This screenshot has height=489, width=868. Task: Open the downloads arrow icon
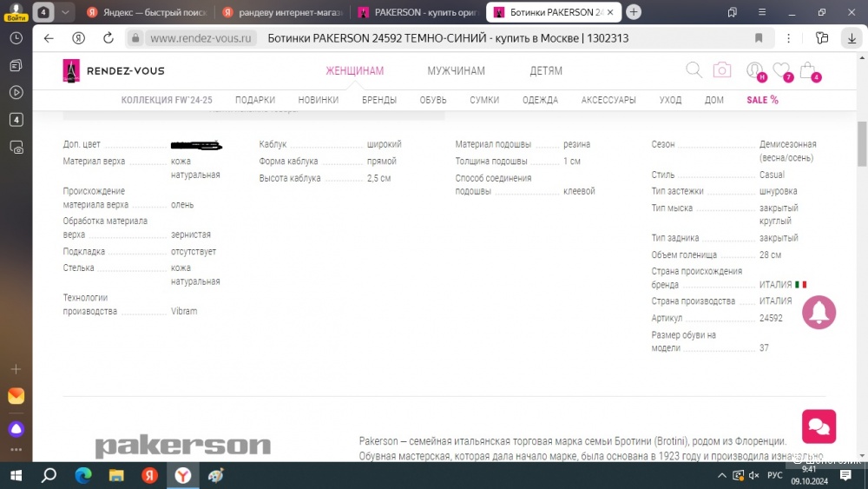(852, 38)
